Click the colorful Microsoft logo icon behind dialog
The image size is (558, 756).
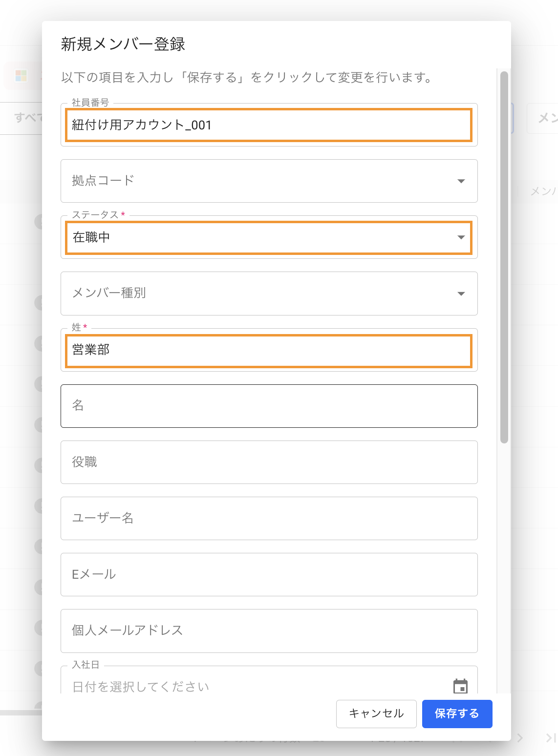click(x=21, y=76)
